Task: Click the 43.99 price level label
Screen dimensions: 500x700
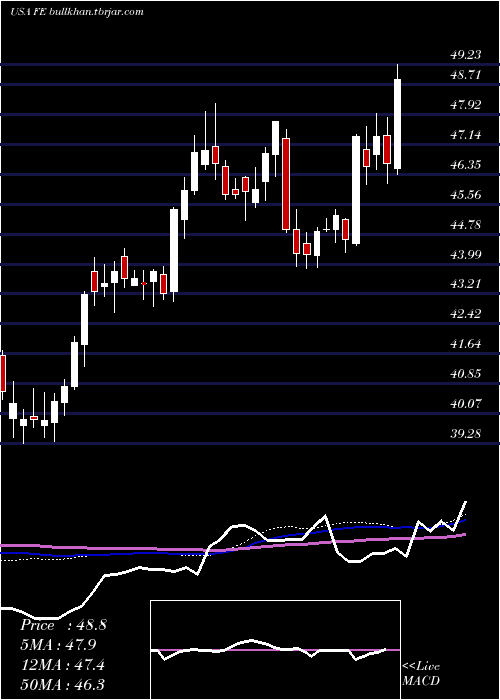Action: (x=466, y=254)
